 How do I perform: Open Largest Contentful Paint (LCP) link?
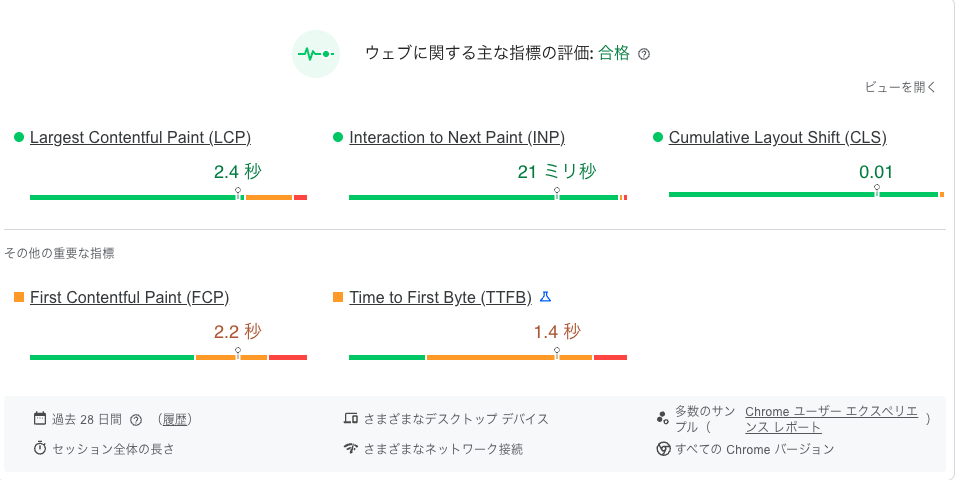pos(140,137)
